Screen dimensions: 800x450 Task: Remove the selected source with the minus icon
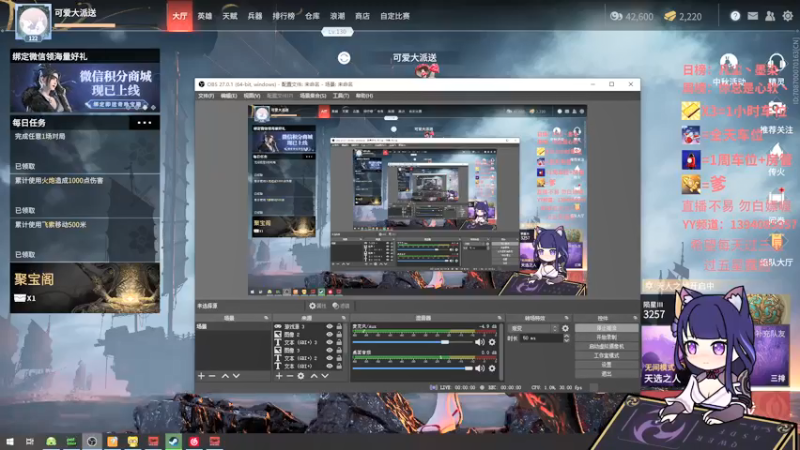(290, 376)
